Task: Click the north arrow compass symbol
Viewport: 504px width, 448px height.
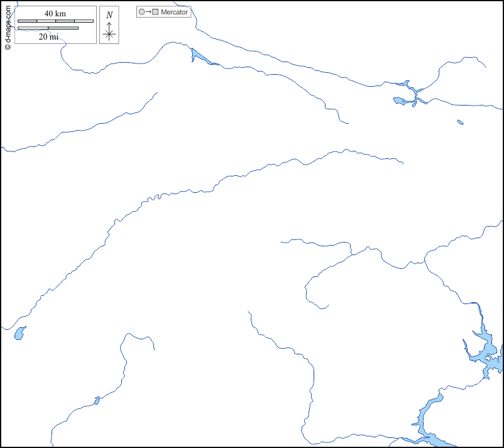Action: [109, 30]
